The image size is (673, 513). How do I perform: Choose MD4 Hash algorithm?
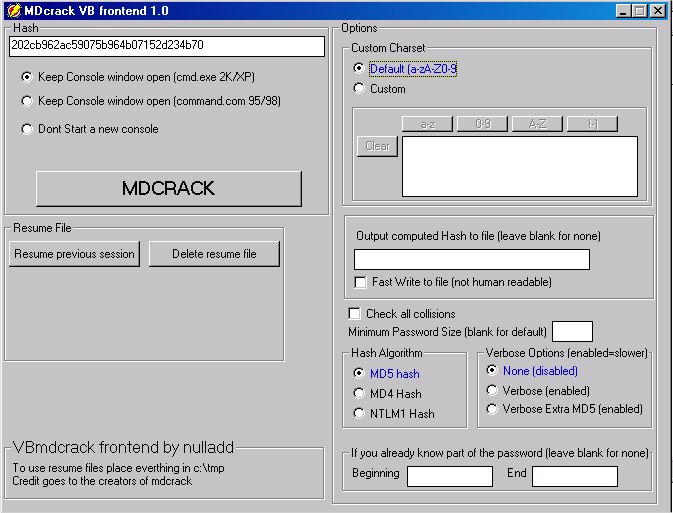(359, 394)
